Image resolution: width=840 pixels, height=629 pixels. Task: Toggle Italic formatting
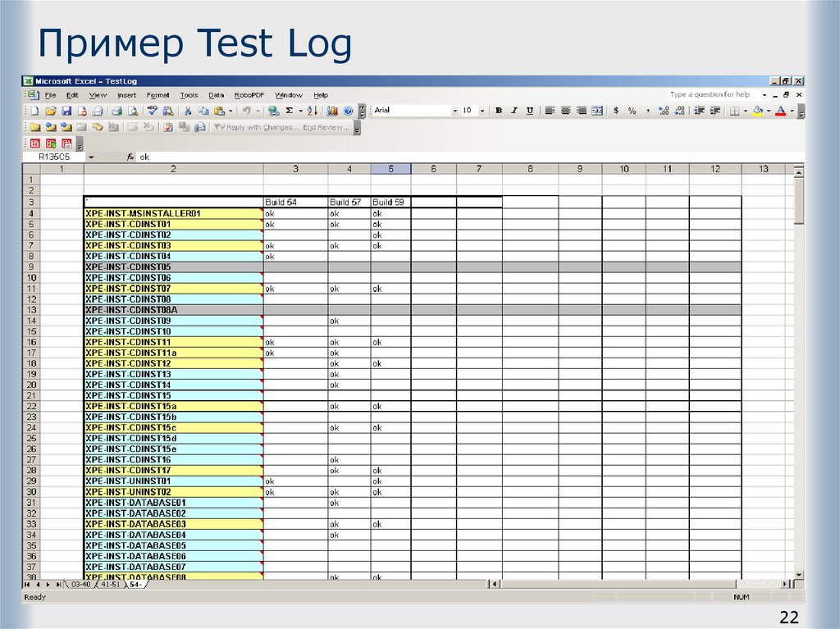pos(514,110)
